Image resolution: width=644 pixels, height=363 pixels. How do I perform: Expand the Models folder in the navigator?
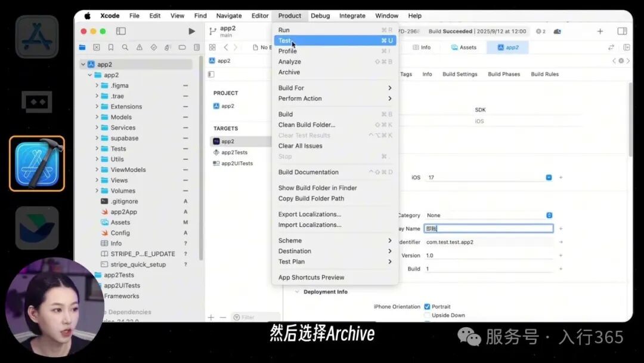click(x=97, y=117)
